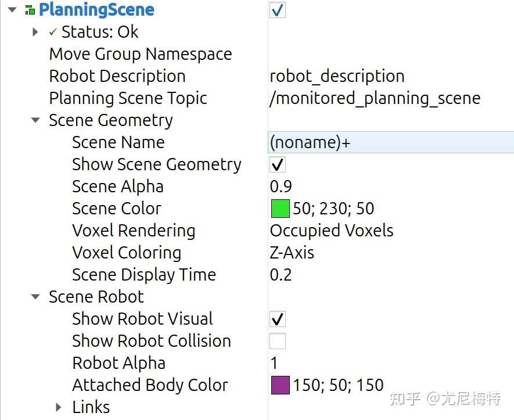Disable the PlanningScene display checkbox
Viewport: 514px width, 420px height.
click(277, 10)
